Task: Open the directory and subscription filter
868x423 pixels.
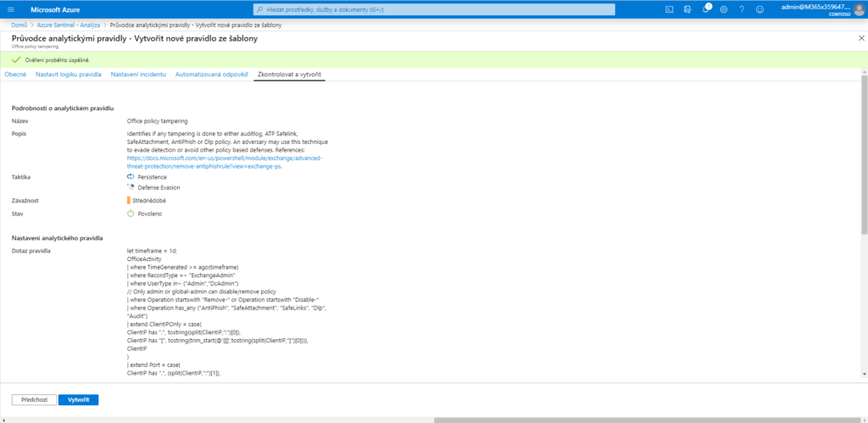Action: 689,9
